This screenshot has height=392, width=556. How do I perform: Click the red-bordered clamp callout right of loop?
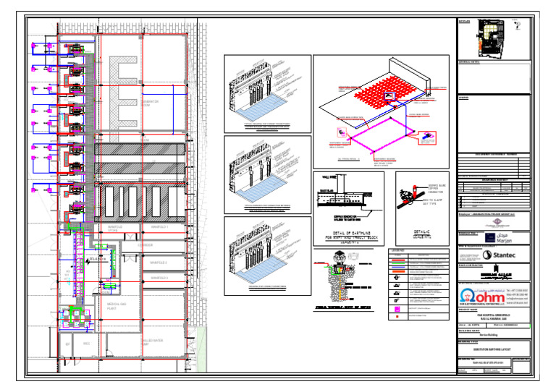(x=427, y=137)
